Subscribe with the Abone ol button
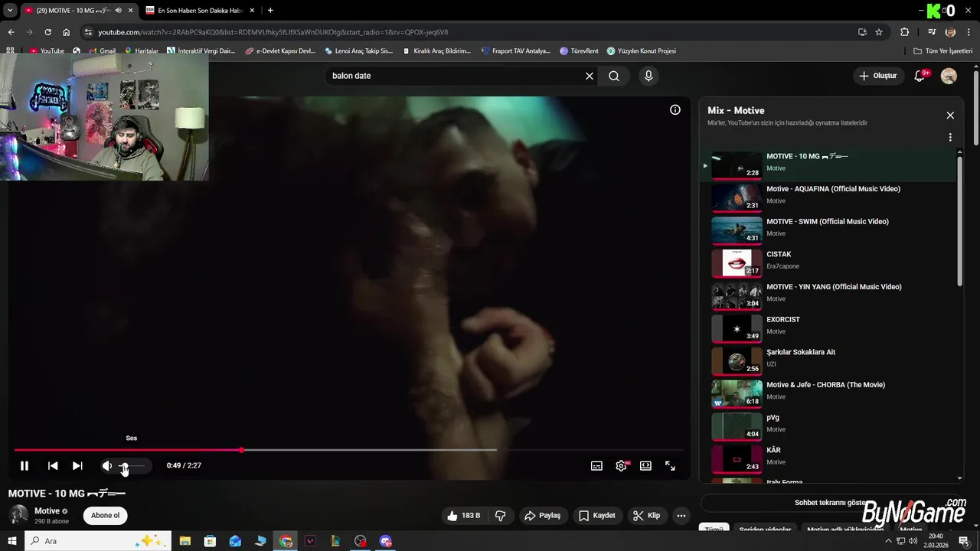Screen dimensions: 980x551 point(105,516)
